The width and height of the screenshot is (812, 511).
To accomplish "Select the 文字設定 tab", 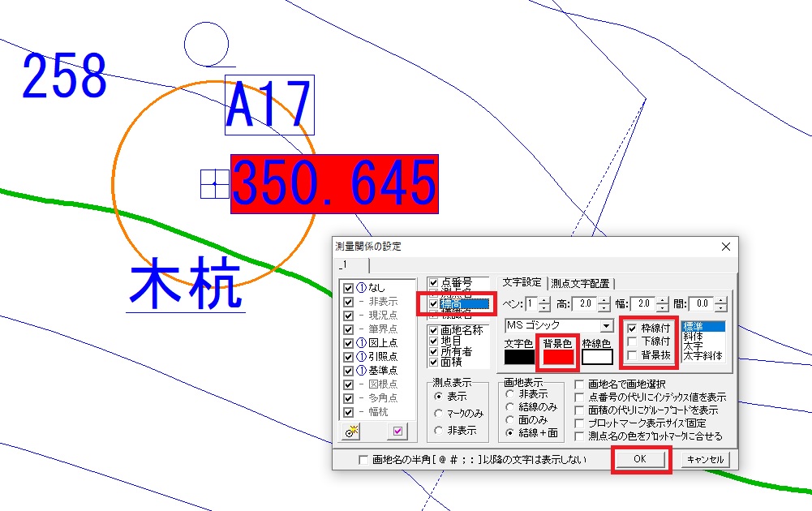I will pyautogui.click(x=522, y=282).
